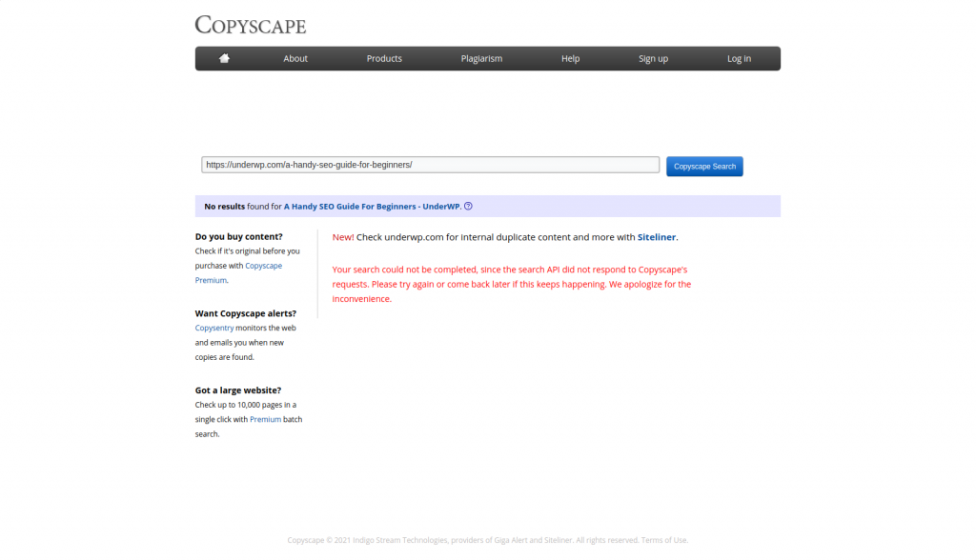Choose Log in from the navigation bar
This screenshot has width=976, height=560.
point(739,58)
